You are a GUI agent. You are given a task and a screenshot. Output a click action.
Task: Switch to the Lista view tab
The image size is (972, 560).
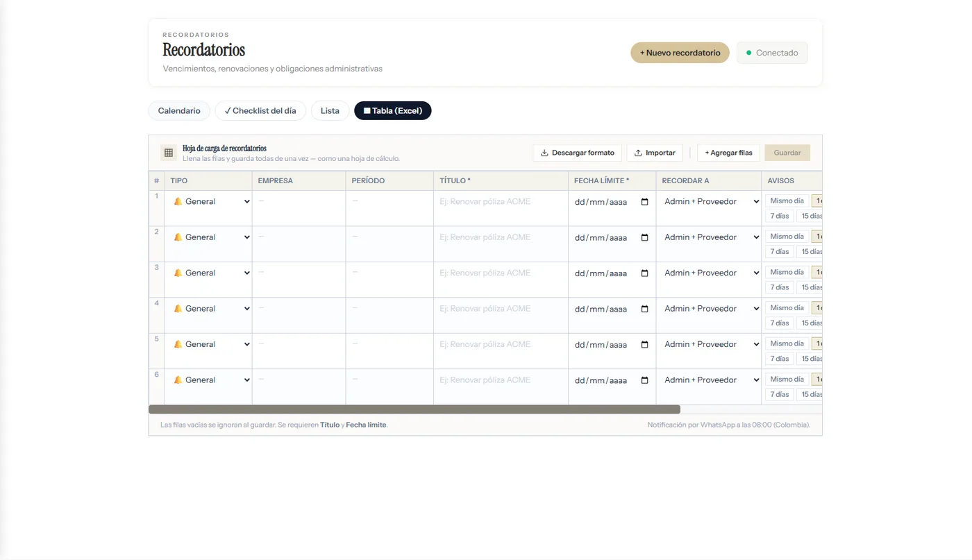(x=330, y=111)
